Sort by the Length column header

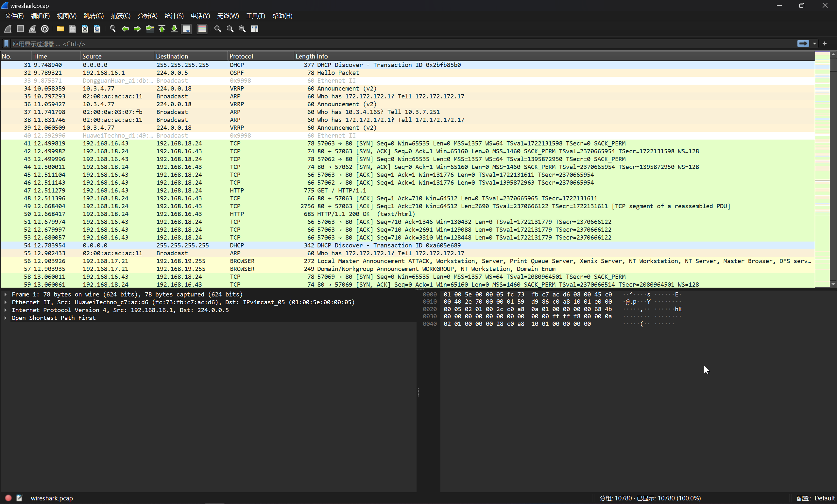pos(305,56)
